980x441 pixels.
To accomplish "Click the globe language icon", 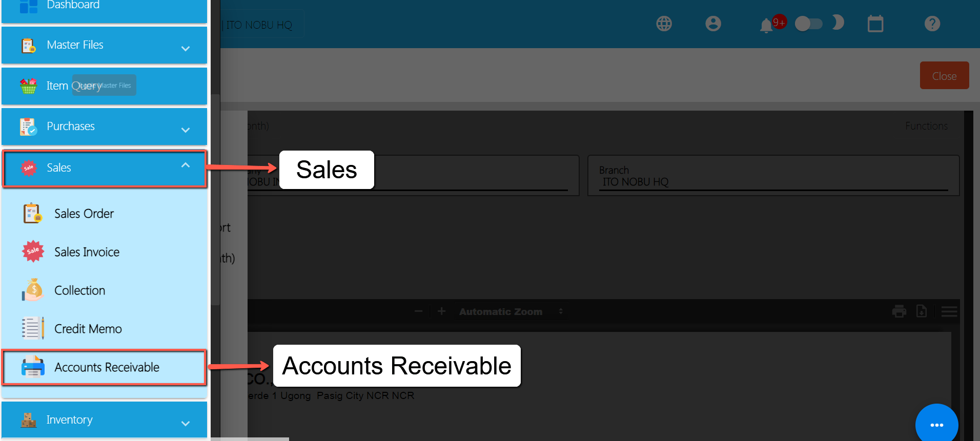I will (664, 24).
